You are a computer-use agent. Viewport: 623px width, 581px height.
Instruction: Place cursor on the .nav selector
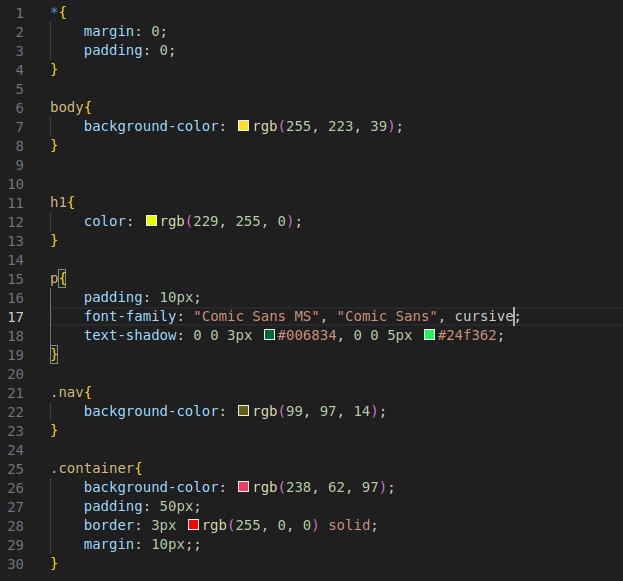point(67,393)
